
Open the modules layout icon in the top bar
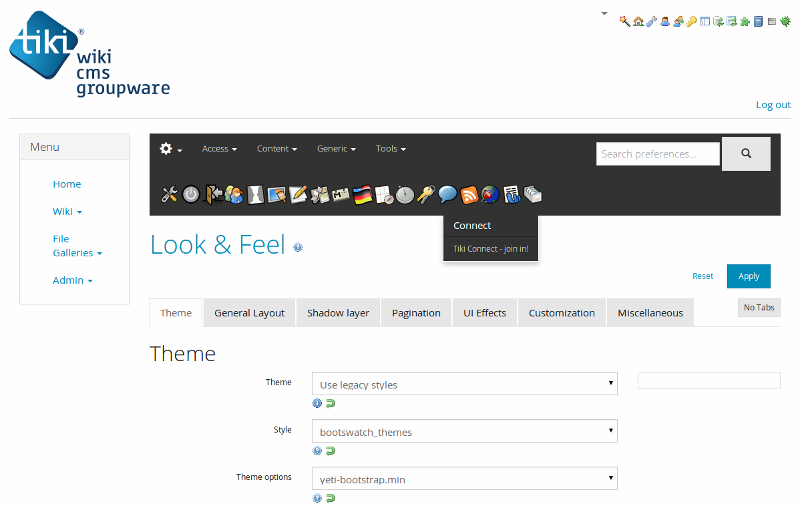coord(705,21)
